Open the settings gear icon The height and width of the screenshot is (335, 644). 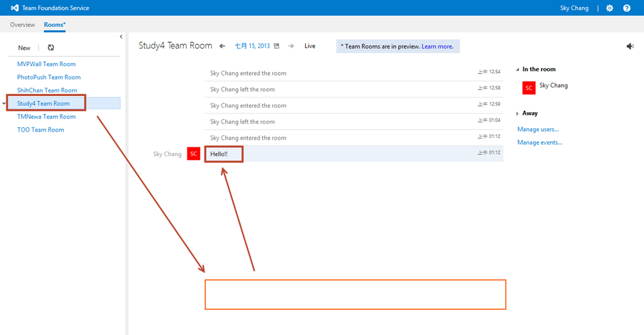[x=609, y=8]
